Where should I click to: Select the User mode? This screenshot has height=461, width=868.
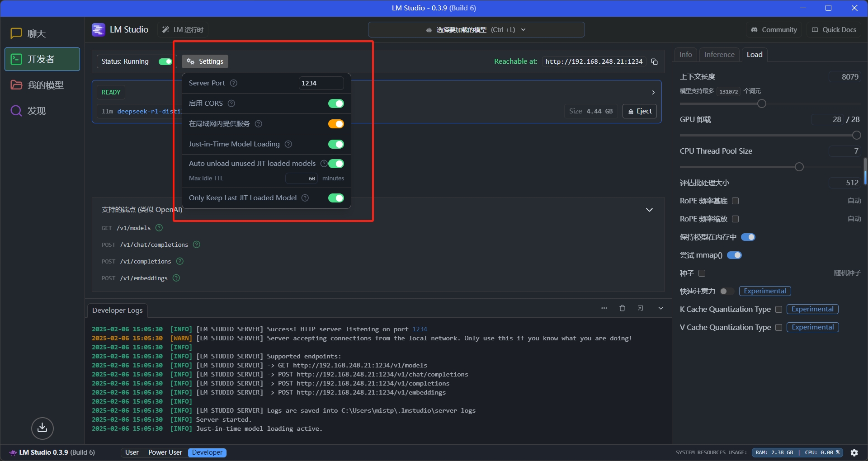132,452
